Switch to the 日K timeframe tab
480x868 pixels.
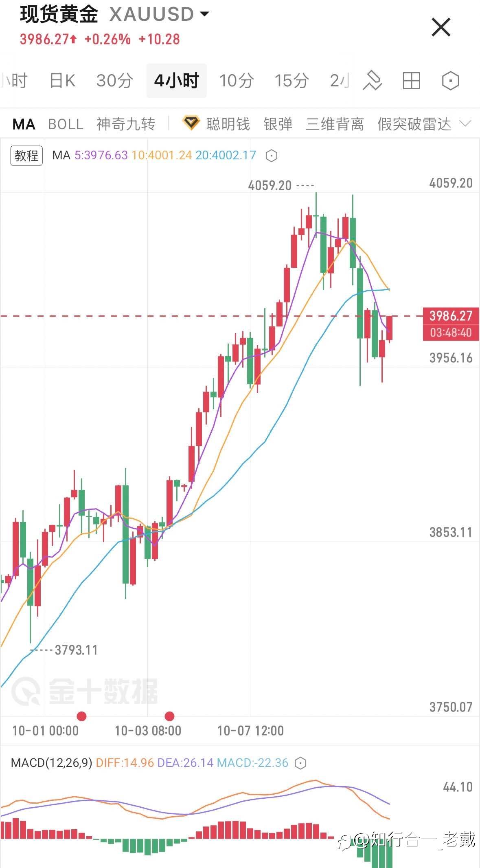pos(62,80)
